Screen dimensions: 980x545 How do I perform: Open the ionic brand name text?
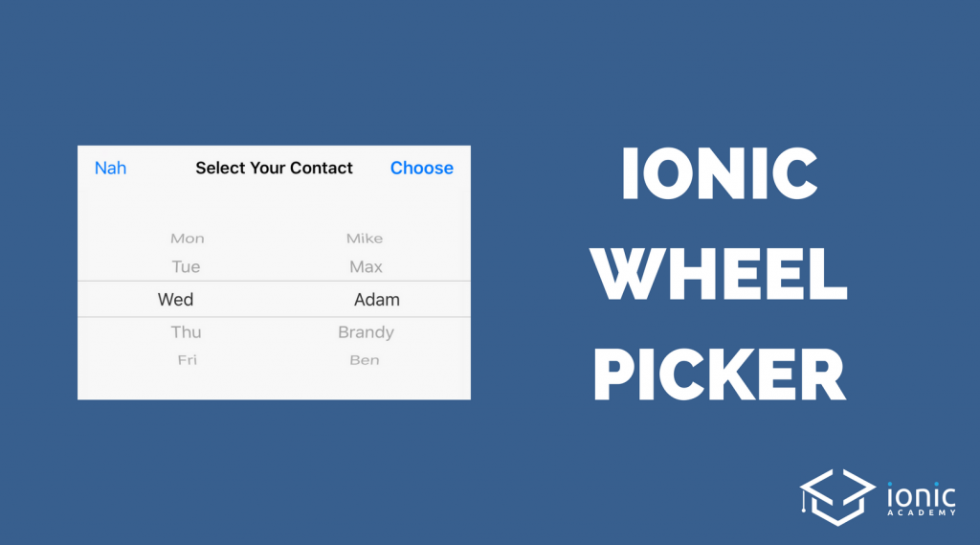coord(921,494)
